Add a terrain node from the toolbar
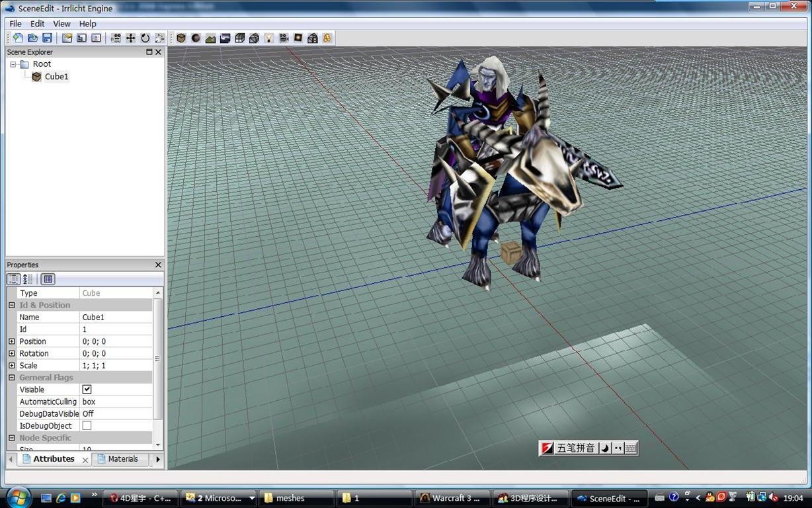Screen dimensions: 812x508 (x=210, y=38)
